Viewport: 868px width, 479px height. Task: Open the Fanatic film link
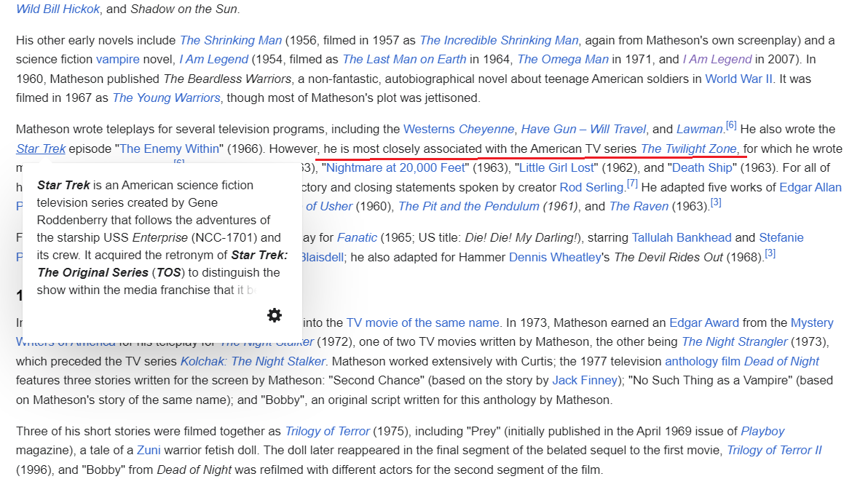click(x=357, y=238)
